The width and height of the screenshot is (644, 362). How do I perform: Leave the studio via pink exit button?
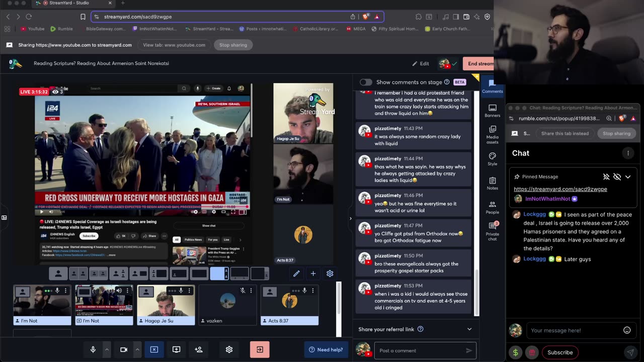click(x=260, y=349)
